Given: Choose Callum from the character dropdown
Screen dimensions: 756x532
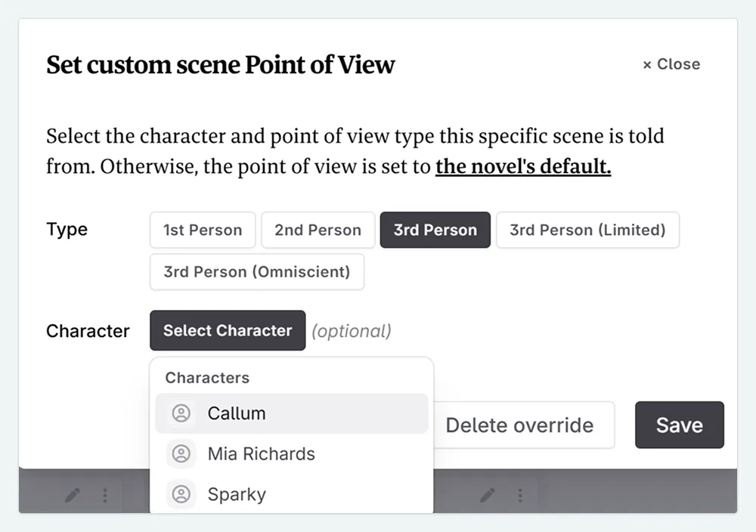Looking at the screenshot, I should (x=237, y=413).
